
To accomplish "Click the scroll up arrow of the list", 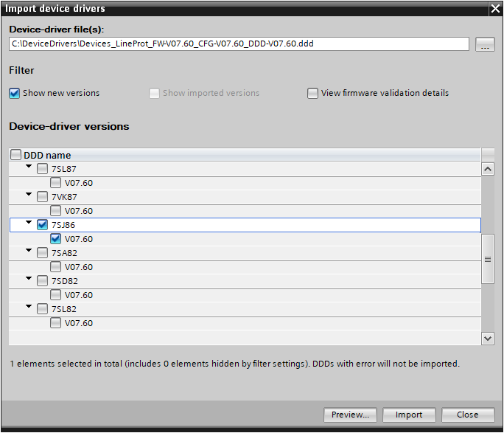I will (488, 169).
